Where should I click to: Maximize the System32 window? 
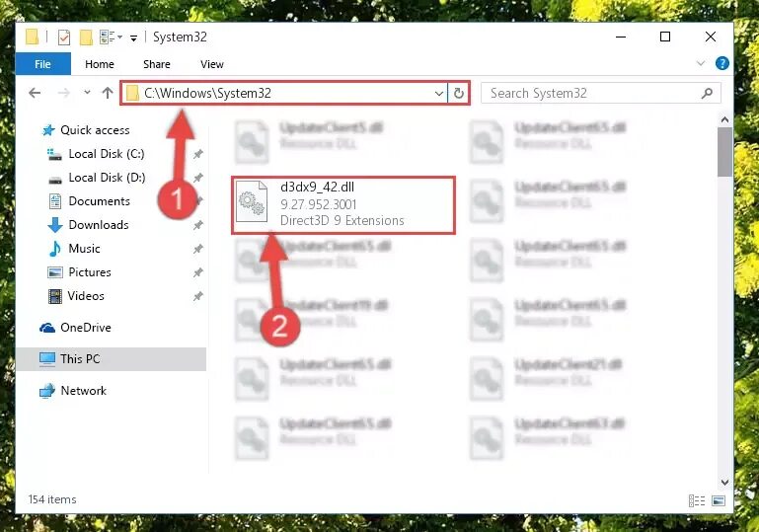click(665, 37)
